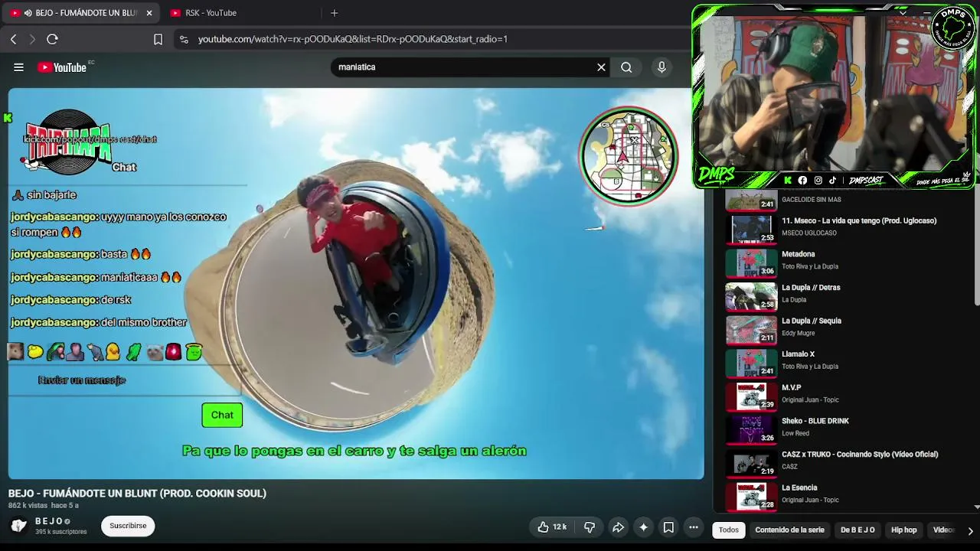Show next filter chips with the arrow
980x551 pixels.
[x=970, y=530]
